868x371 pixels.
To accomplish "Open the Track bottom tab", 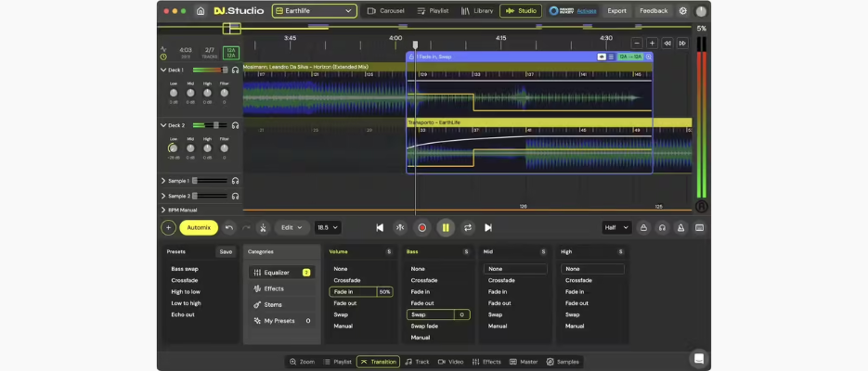I will click(x=417, y=362).
